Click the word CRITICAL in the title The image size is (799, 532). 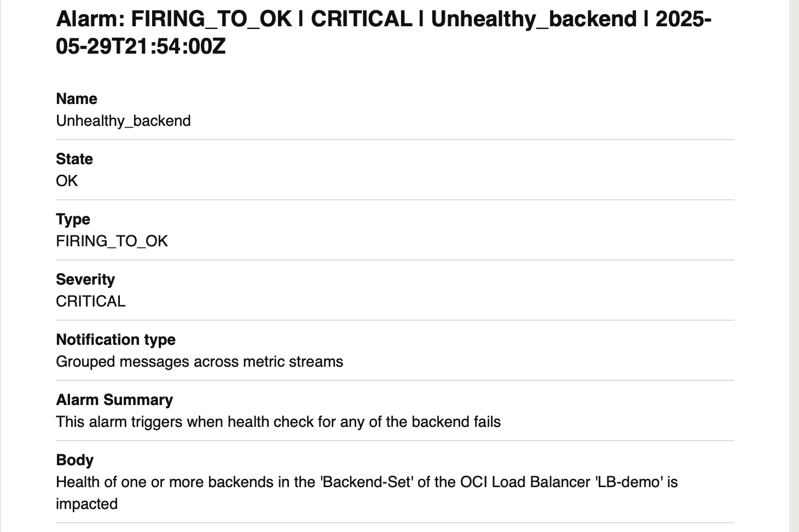click(361, 20)
